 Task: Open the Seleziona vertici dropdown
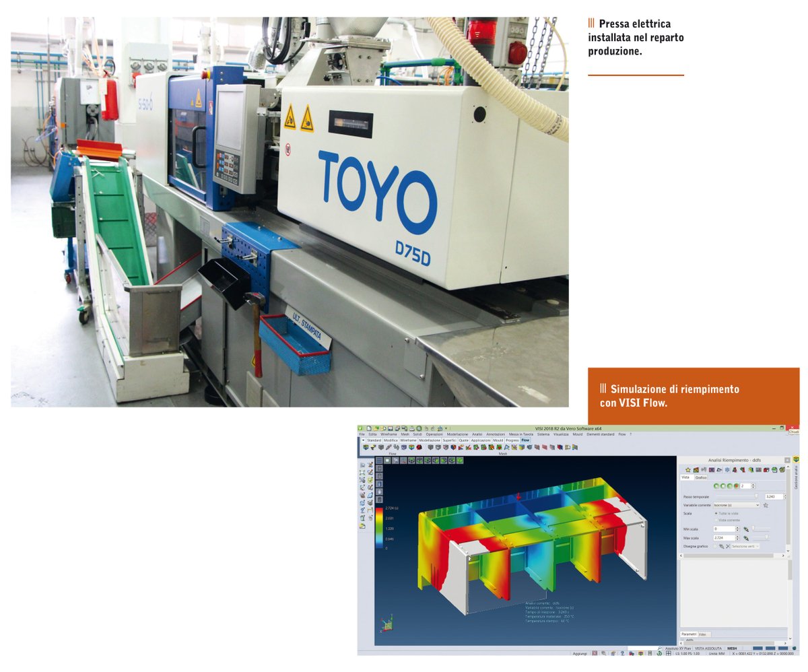(745, 546)
